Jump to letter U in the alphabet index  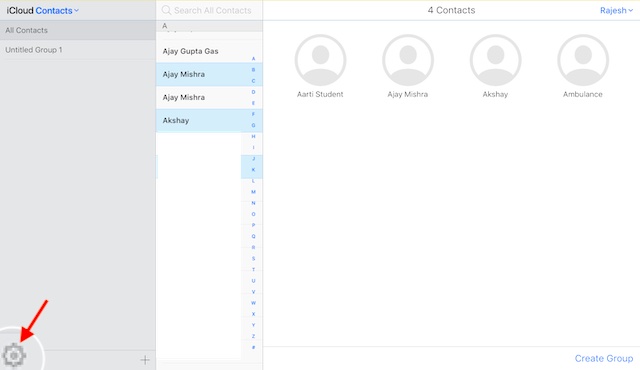(253, 281)
